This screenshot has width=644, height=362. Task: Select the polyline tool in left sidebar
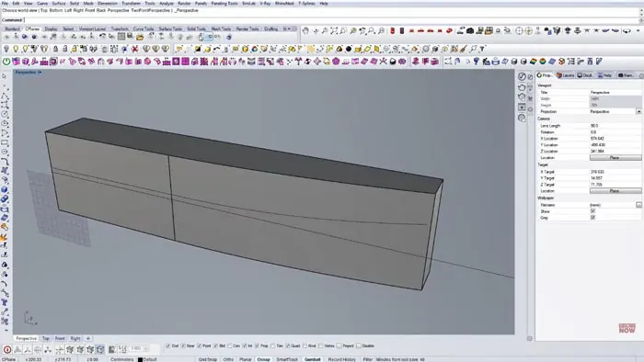5,96
